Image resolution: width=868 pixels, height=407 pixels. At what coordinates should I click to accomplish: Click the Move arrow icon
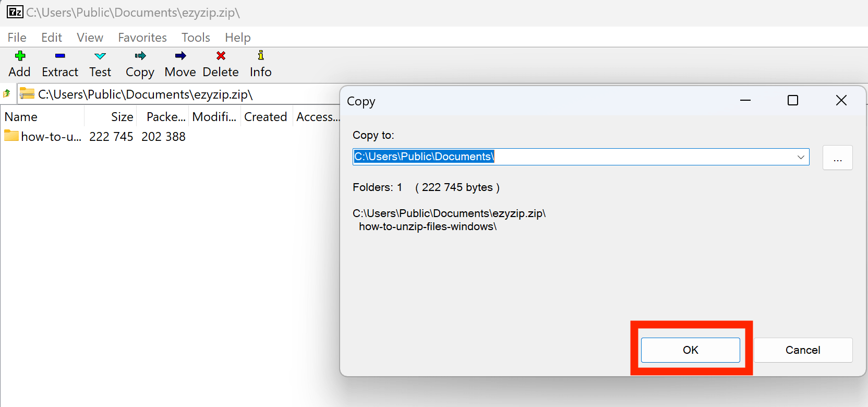pos(180,56)
